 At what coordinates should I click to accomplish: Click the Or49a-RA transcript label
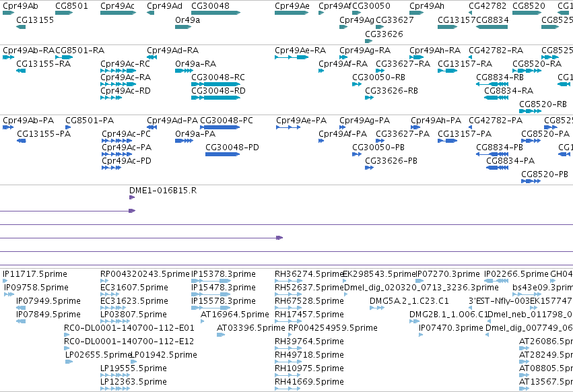[x=195, y=63]
